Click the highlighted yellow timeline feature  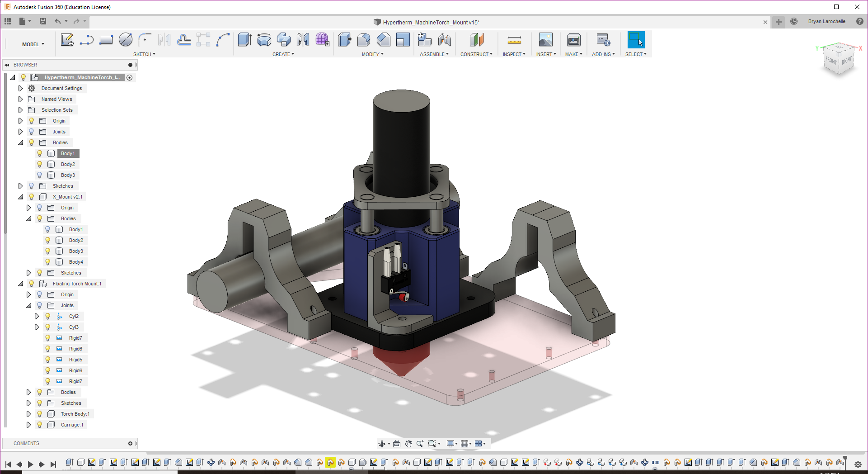coord(330,462)
